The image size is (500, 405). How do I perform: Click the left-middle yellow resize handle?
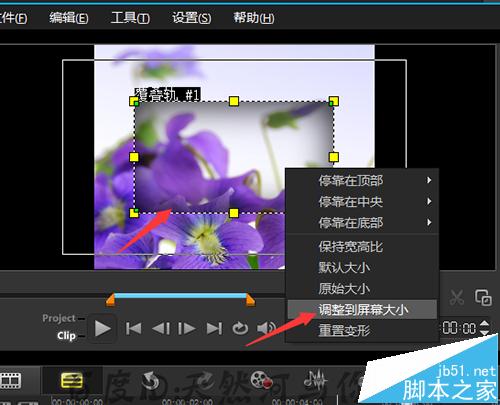point(134,157)
